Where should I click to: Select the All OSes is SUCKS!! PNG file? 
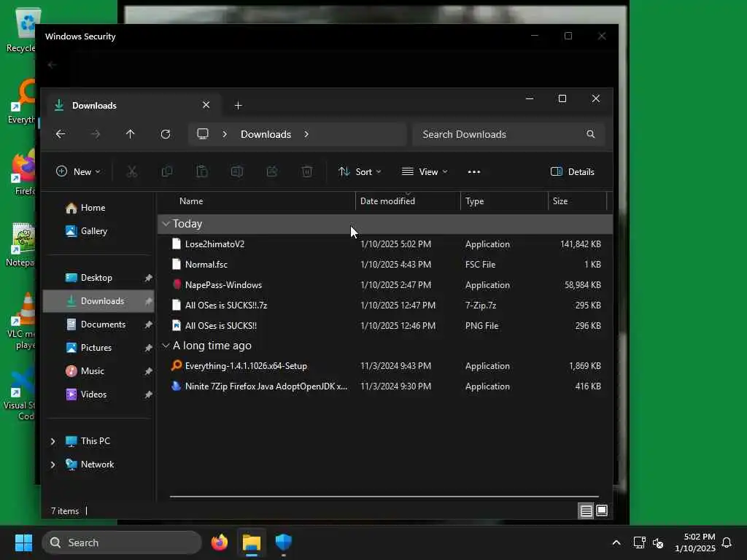[385, 326]
